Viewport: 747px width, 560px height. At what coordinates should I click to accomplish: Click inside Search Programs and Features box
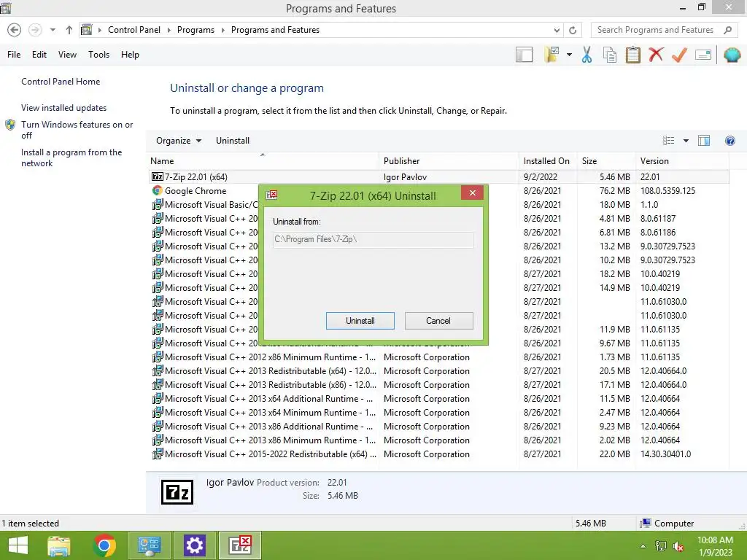pyautogui.click(x=655, y=30)
